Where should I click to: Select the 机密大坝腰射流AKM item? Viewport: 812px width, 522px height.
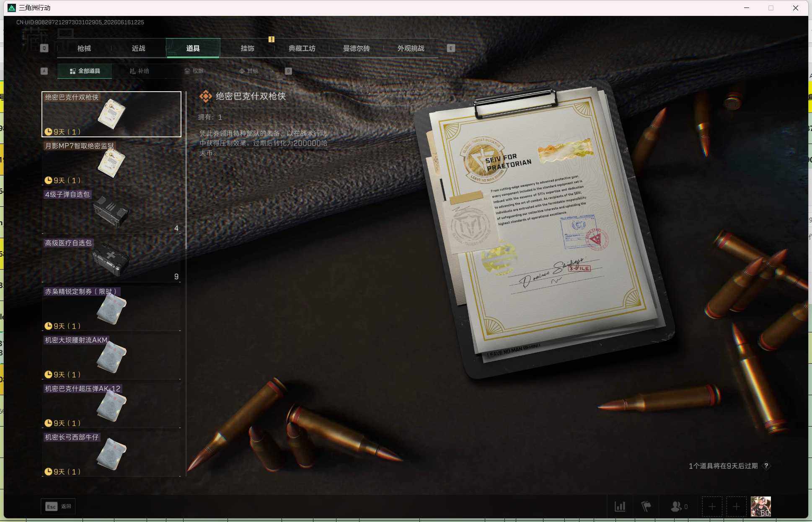coord(111,357)
